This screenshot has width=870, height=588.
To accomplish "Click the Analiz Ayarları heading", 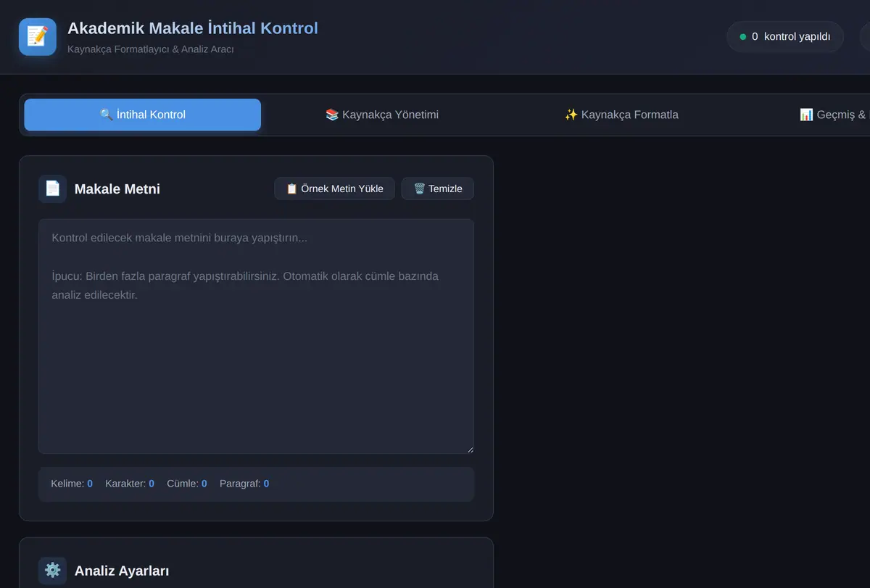I will 122,571.
